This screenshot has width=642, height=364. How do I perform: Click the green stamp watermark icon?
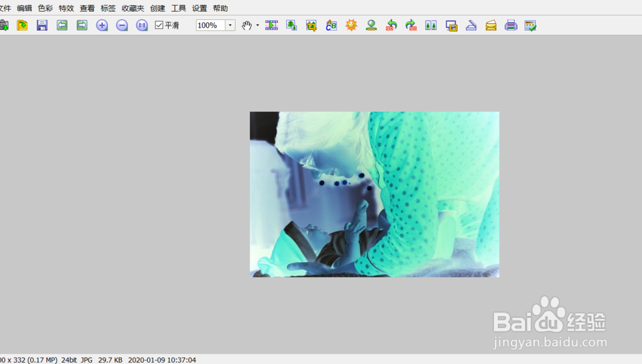[x=371, y=26]
